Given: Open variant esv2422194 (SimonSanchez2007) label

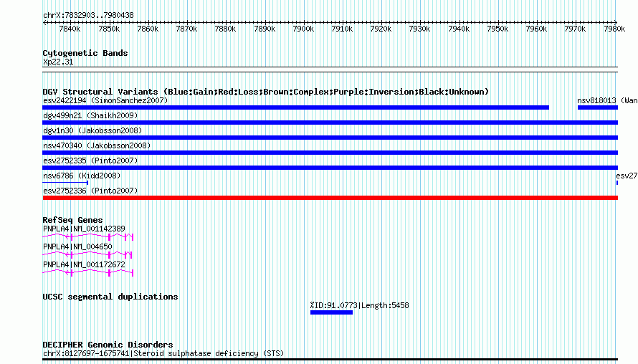Looking at the screenshot, I should tap(105, 100).
